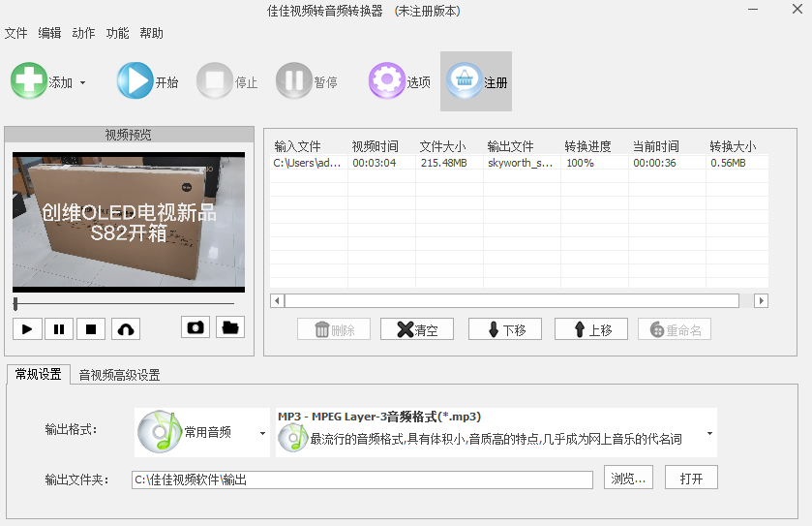The height and width of the screenshot is (526, 812).
Task: Take a snapshot with the camera icon
Action: pos(195,327)
